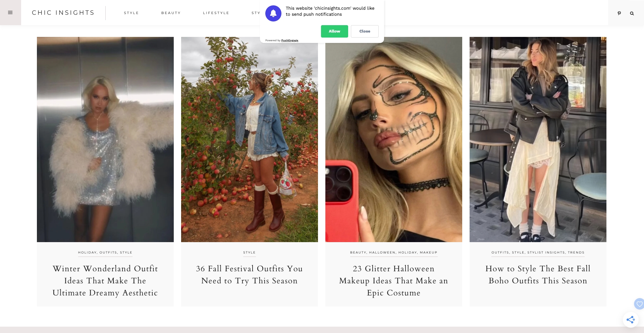Click the blue share icon
The image size is (644, 333).
tap(631, 320)
